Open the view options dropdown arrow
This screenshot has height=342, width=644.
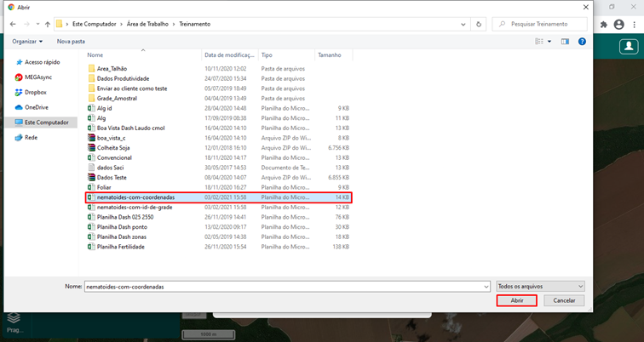click(549, 42)
